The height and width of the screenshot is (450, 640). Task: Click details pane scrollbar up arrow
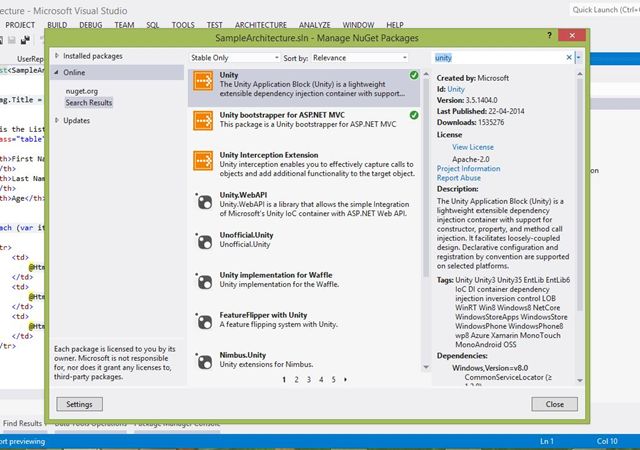coord(580,74)
